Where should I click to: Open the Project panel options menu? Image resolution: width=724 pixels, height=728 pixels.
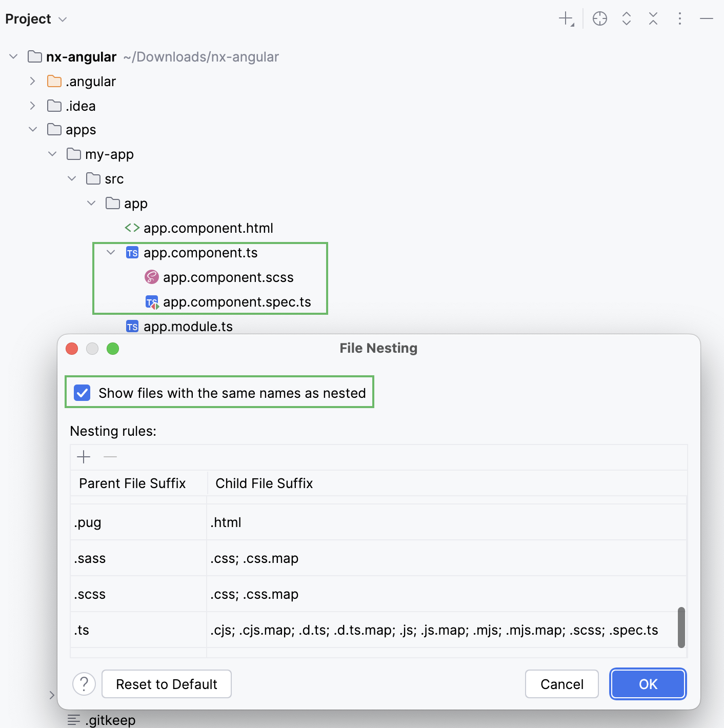[679, 18]
